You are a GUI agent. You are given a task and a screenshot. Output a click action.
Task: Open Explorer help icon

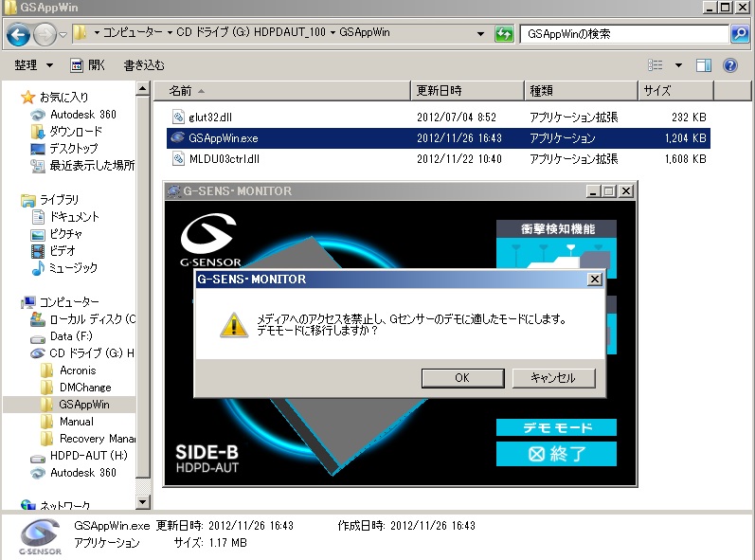click(730, 65)
